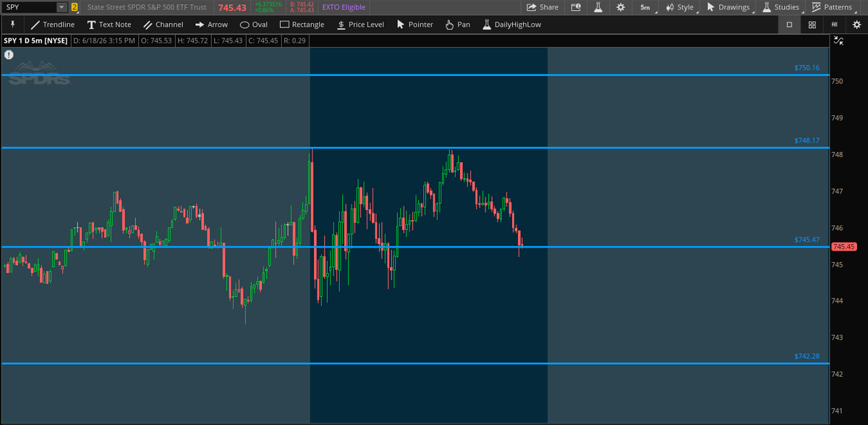This screenshot has height=425, width=868.
Task: Toggle the All drawings set button
Action: 835,25
